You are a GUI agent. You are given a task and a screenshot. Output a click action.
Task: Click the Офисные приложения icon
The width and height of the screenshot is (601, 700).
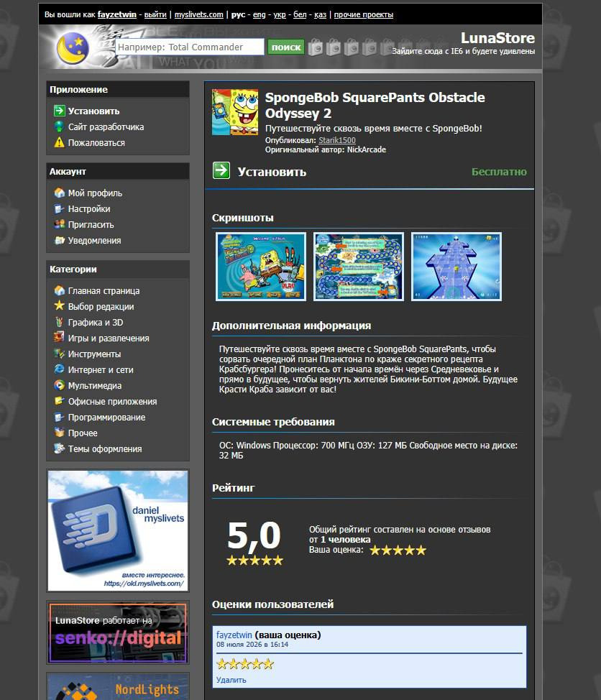coord(60,401)
